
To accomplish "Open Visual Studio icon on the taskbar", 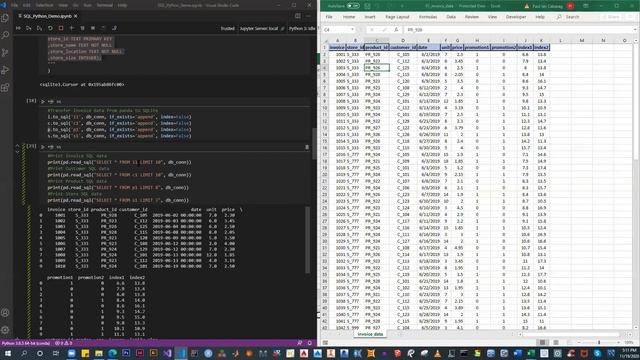I will 167,353.
